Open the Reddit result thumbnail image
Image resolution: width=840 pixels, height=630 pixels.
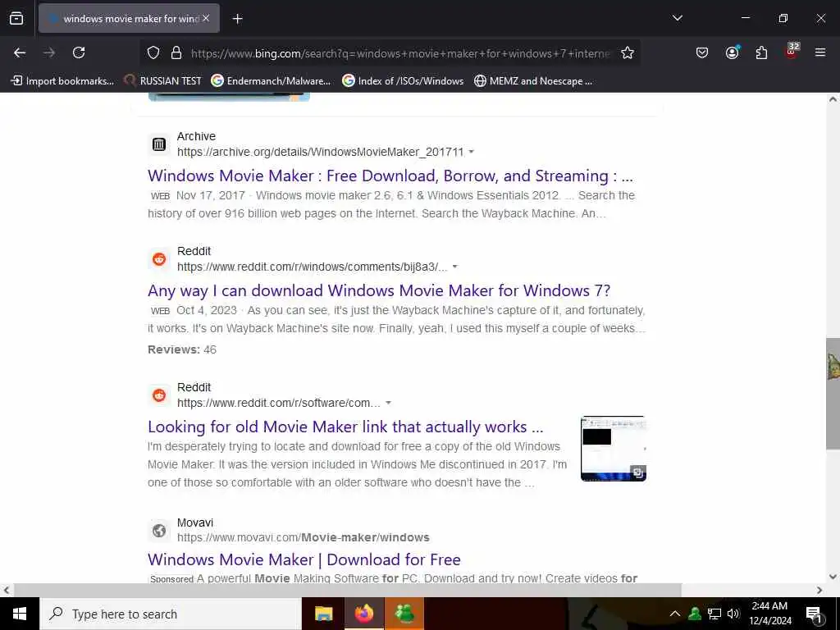(x=614, y=449)
